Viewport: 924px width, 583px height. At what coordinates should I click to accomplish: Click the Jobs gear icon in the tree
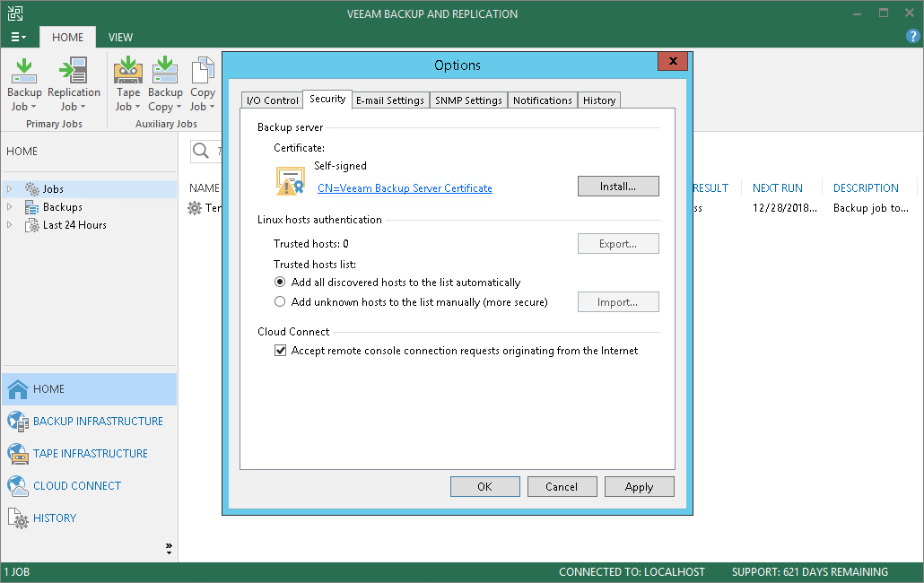pos(31,189)
